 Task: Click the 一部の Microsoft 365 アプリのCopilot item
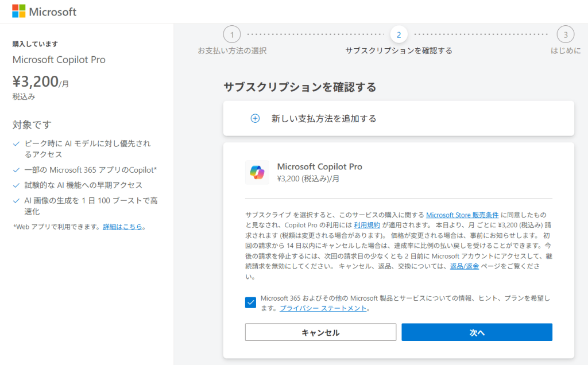(x=90, y=170)
